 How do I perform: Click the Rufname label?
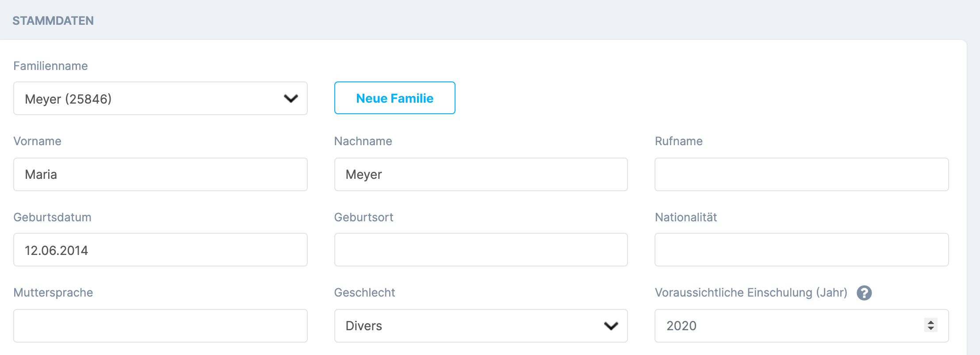[679, 141]
